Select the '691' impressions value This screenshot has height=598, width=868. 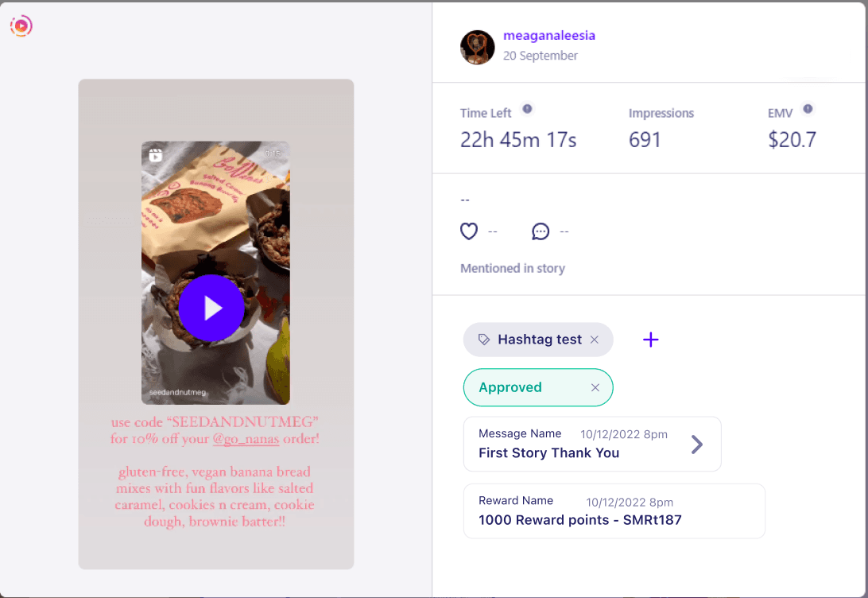pos(645,140)
